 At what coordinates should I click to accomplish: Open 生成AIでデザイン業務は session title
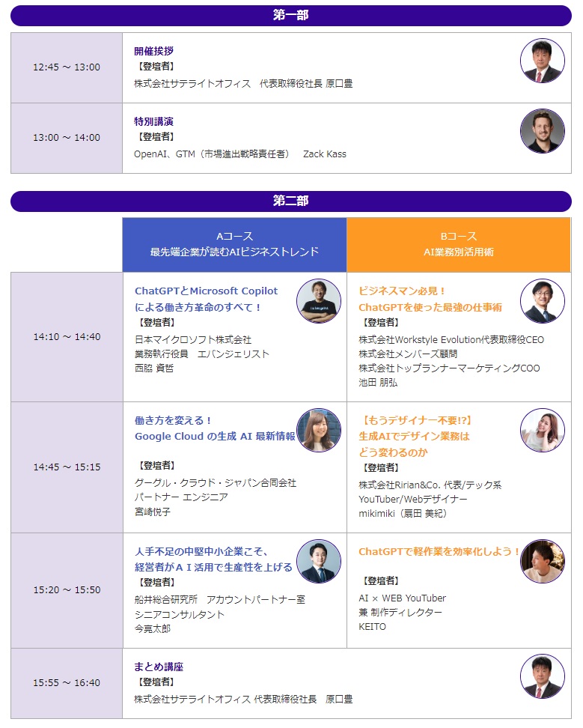click(x=414, y=437)
